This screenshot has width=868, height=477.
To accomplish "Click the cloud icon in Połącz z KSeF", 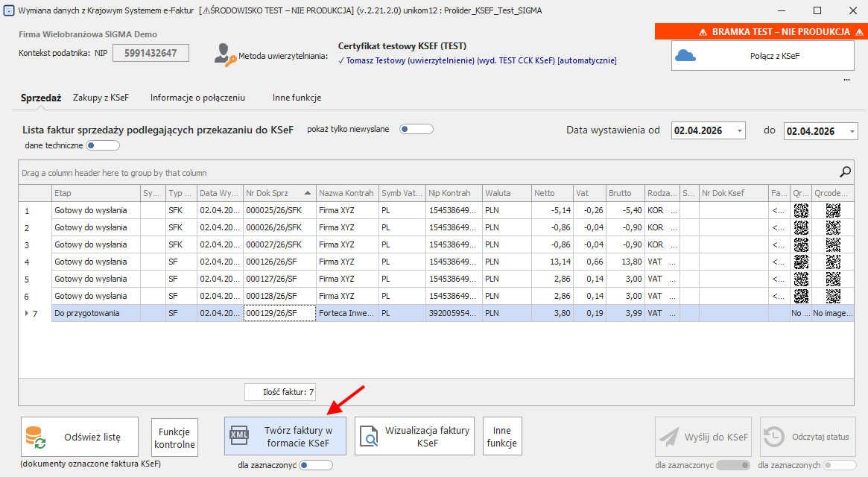I will coord(685,56).
